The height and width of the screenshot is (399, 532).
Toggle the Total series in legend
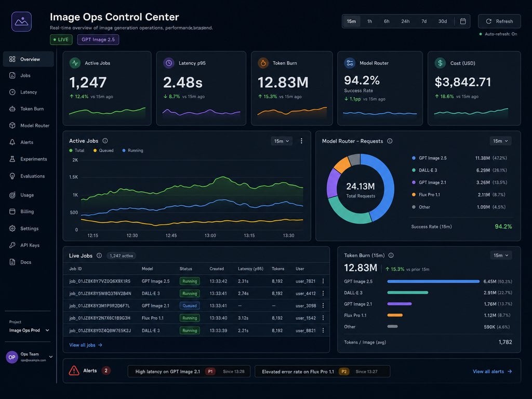pyautogui.click(x=77, y=150)
